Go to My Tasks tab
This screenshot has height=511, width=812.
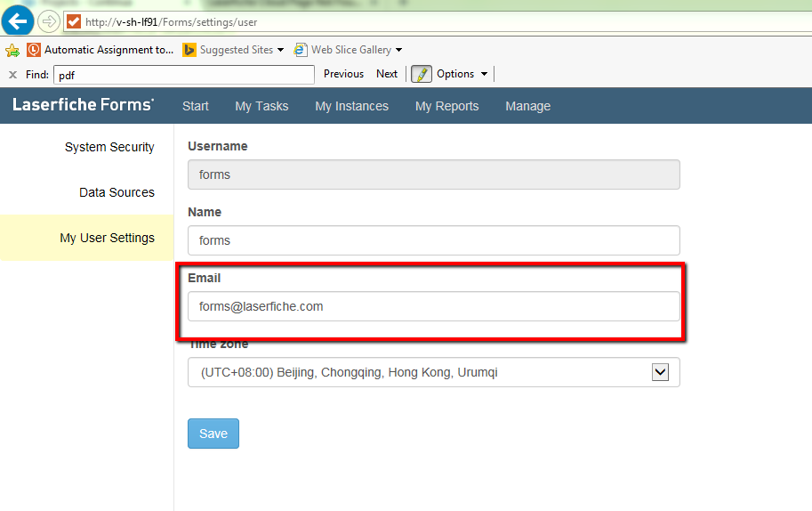261,106
